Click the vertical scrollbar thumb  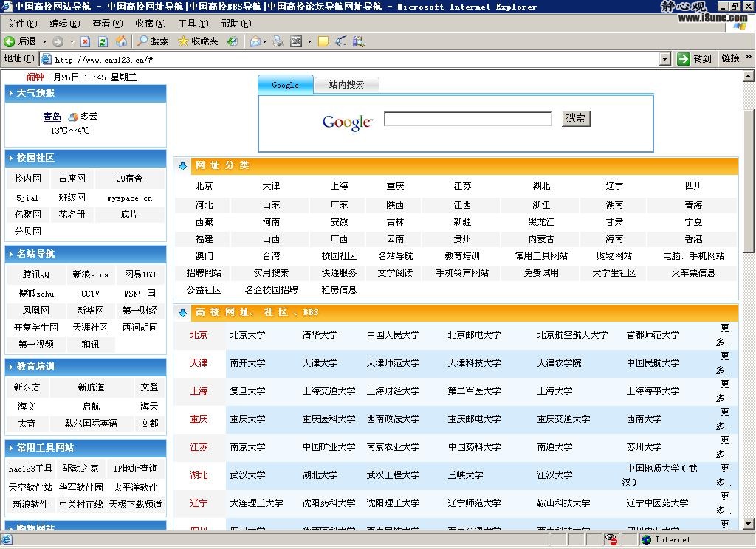pyautogui.click(x=749, y=182)
